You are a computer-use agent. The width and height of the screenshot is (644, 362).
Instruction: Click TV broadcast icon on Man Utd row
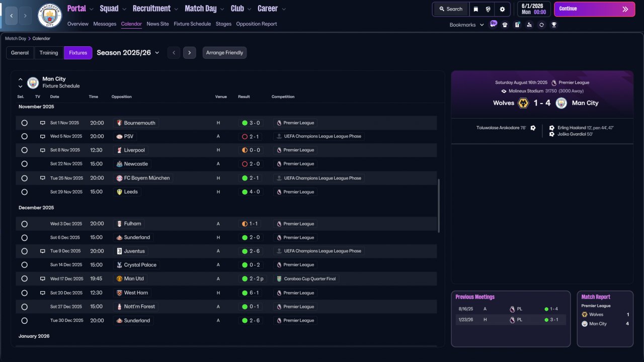pos(43,279)
